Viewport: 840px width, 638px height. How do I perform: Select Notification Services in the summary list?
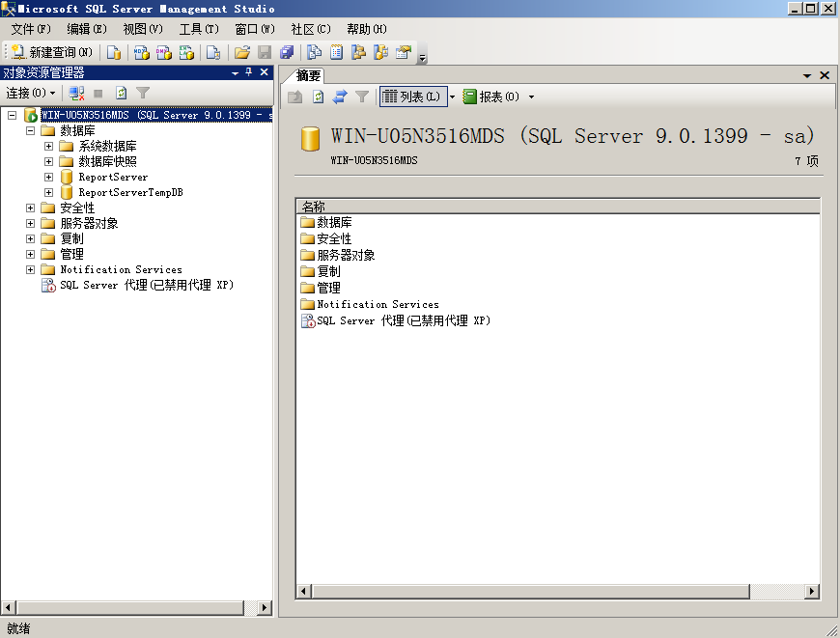click(370, 304)
